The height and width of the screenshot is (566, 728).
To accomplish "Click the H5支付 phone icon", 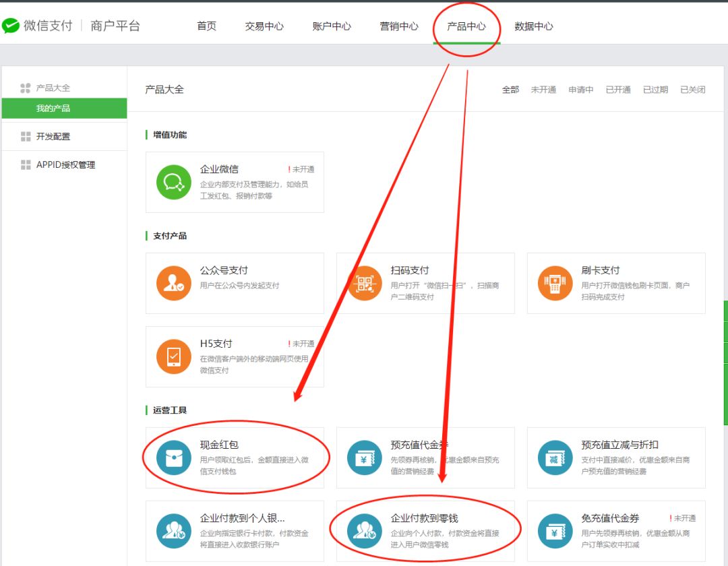I will 174,356.
